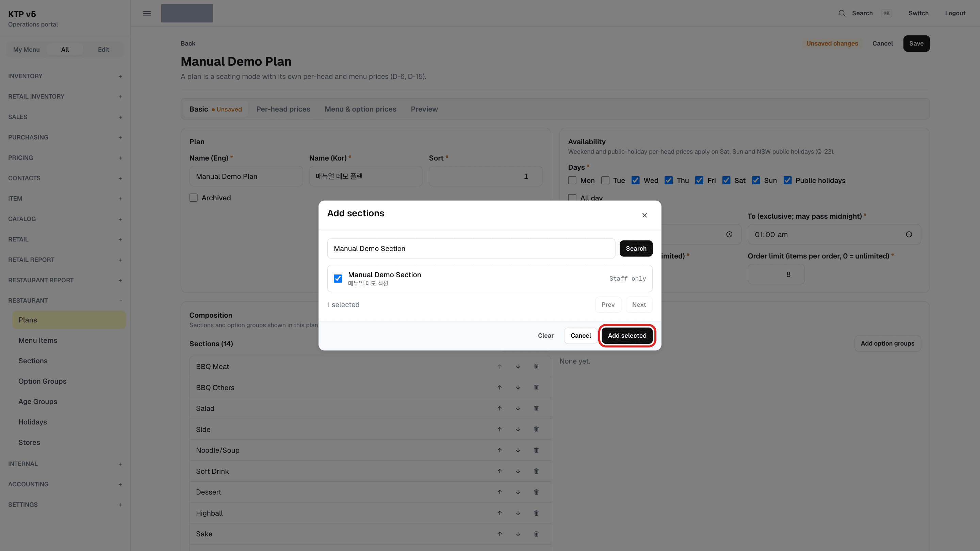The width and height of the screenshot is (980, 551).
Task: Delete the BBQ Meat section
Action: (536, 367)
